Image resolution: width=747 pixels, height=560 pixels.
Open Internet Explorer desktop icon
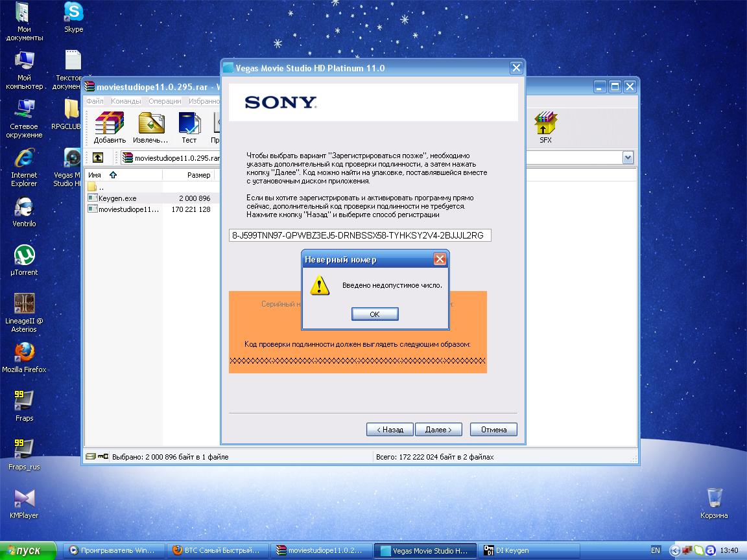pos(24,168)
